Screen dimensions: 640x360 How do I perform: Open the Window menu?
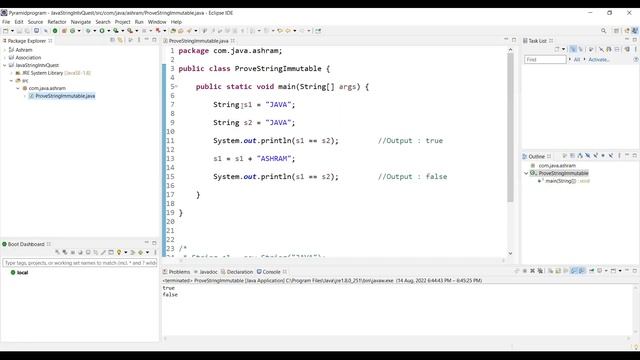(x=157, y=22)
